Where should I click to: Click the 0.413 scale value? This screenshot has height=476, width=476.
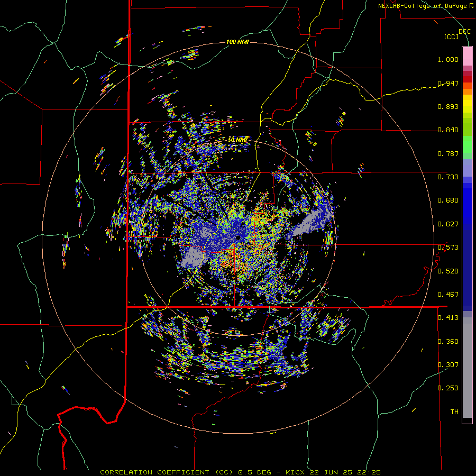(x=448, y=317)
